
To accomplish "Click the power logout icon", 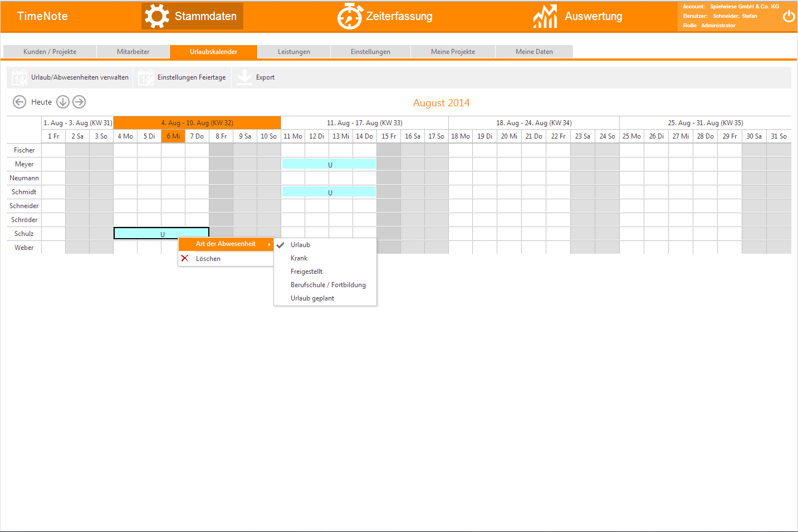I will point(789,16).
